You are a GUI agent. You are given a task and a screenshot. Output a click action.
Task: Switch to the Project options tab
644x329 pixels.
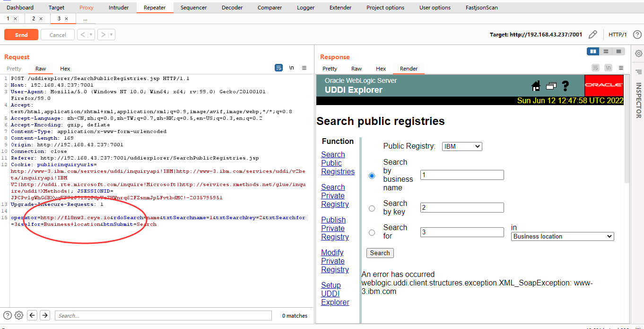(385, 8)
